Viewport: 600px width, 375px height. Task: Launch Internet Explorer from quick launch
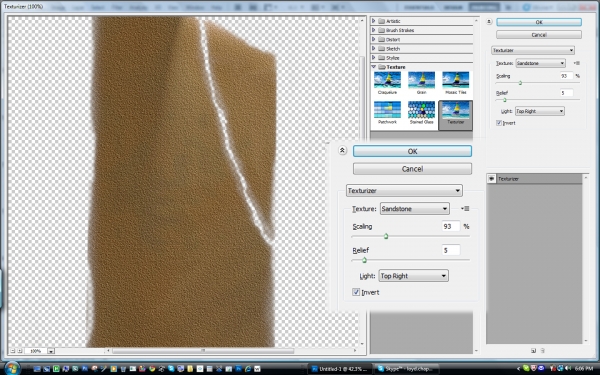(248, 369)
